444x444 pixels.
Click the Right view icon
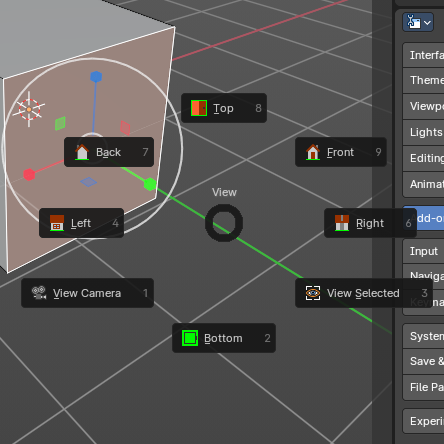click(x=342, y=223)
